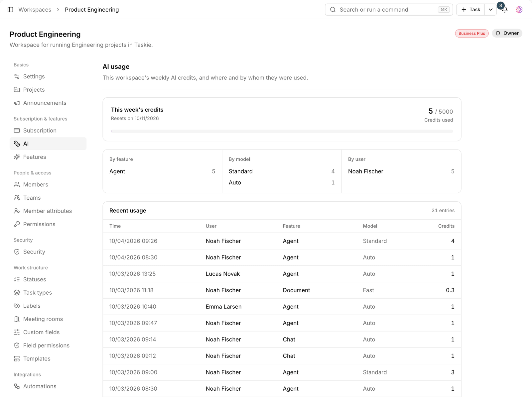The image size is (532, 397).
Task: Click the Owner role badge
Action: click(x=507, y=33)
